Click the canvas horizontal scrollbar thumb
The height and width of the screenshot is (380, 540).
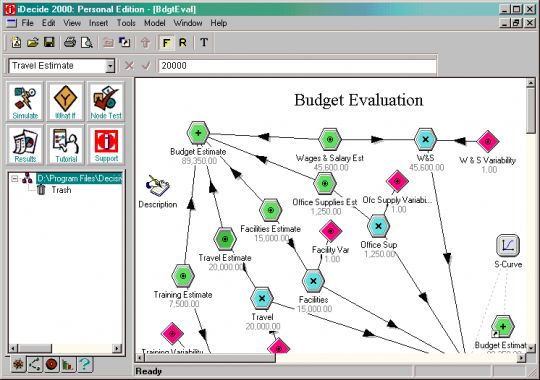pyautogui.click(x=210, y=358)
